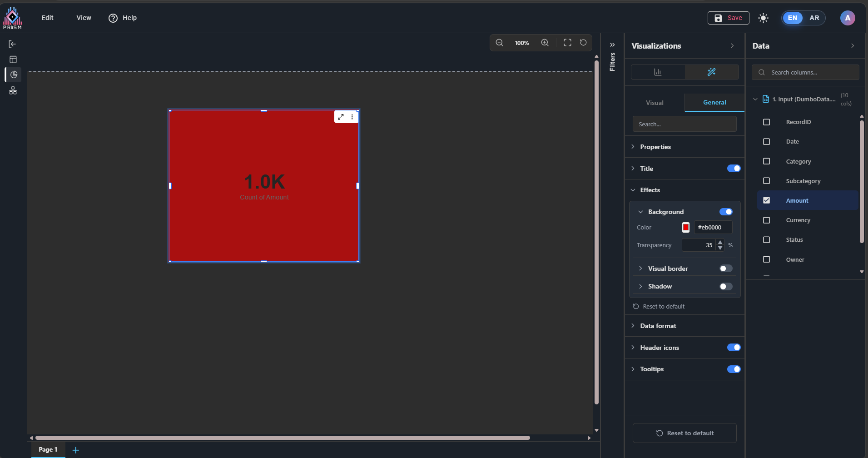
Task: Click the zoom out magnifier icon
Action: click(499, 43)
